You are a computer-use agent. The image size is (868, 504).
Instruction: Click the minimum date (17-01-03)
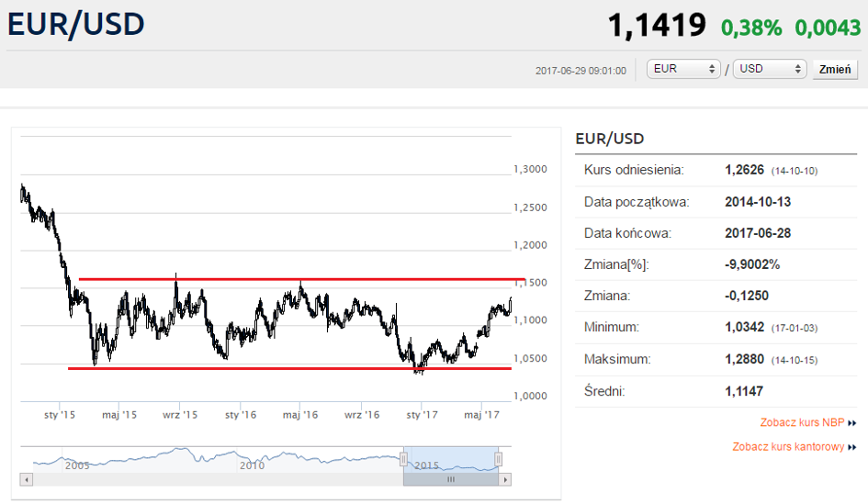click(795, 328)
